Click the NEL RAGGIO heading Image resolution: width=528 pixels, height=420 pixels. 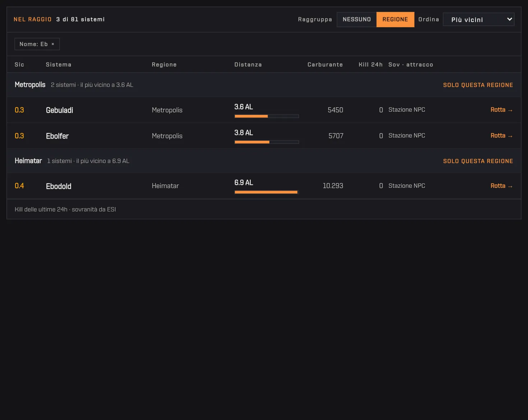tap(33, 19)
